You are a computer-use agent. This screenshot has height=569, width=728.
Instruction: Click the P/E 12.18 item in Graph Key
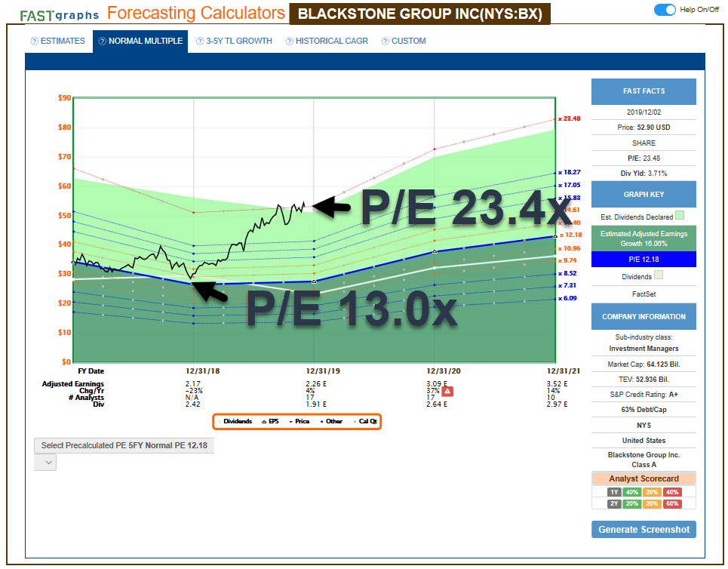643,260
